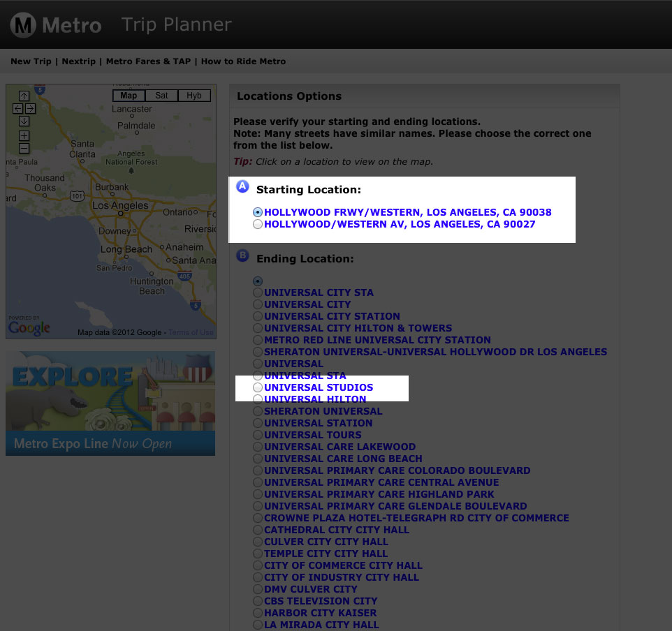This screenshot has height=631, width=672.
Task: Choose the DMV CULVER CITY radio button
Action: click(x=258, y=589)
